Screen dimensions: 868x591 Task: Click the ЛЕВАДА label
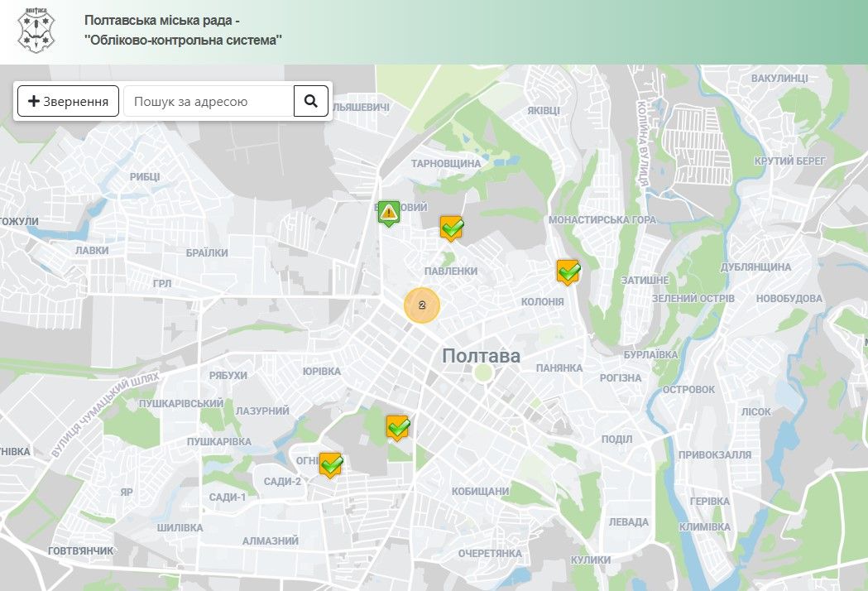point(628,521)
